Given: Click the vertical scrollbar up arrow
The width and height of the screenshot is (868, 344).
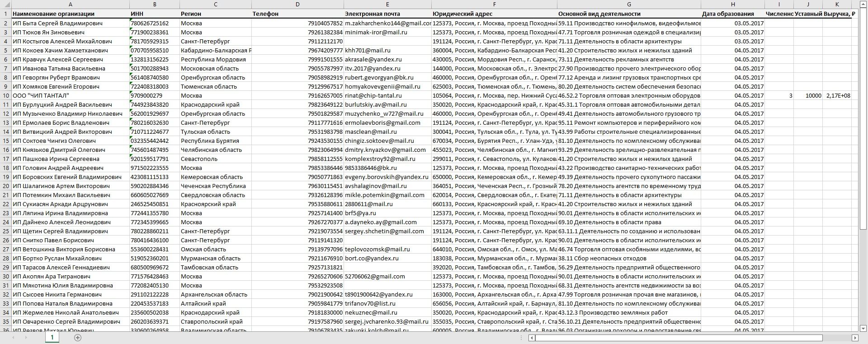Looking at the screenshot, I should pyautogui.click(x=863, y=4).
